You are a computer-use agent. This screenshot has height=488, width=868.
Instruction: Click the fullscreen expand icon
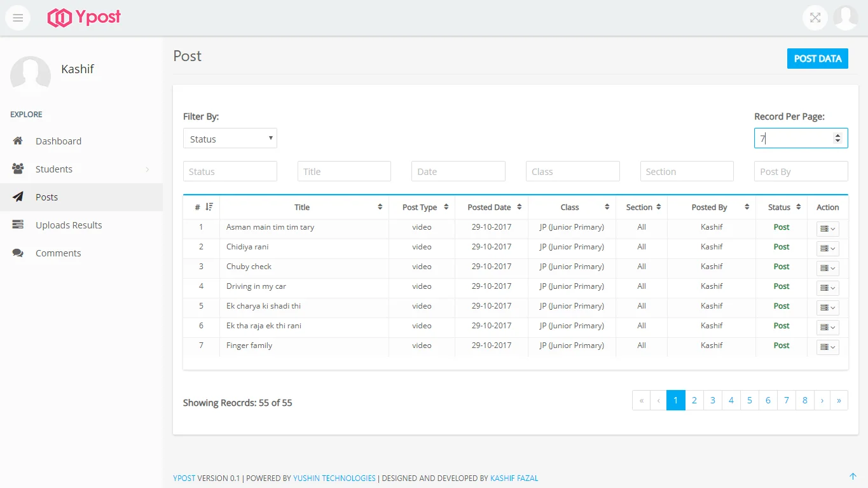coord(815,18)
